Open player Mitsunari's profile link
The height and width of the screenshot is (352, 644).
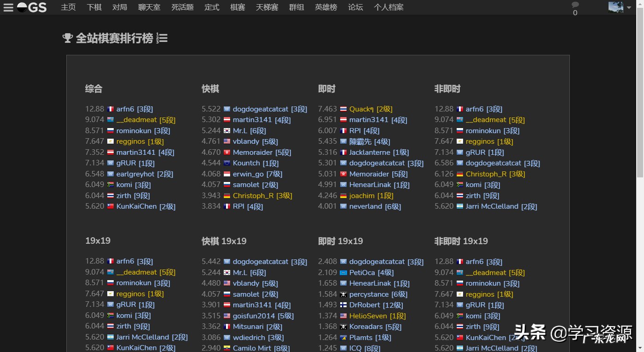(258, 327)
